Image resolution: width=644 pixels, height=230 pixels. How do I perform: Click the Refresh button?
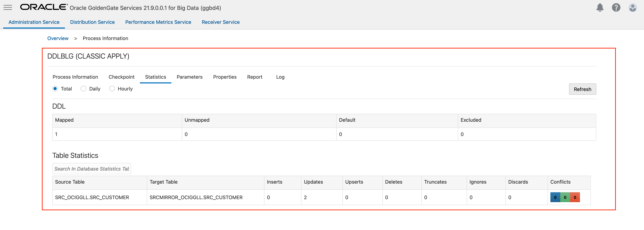tap(582, 89)
